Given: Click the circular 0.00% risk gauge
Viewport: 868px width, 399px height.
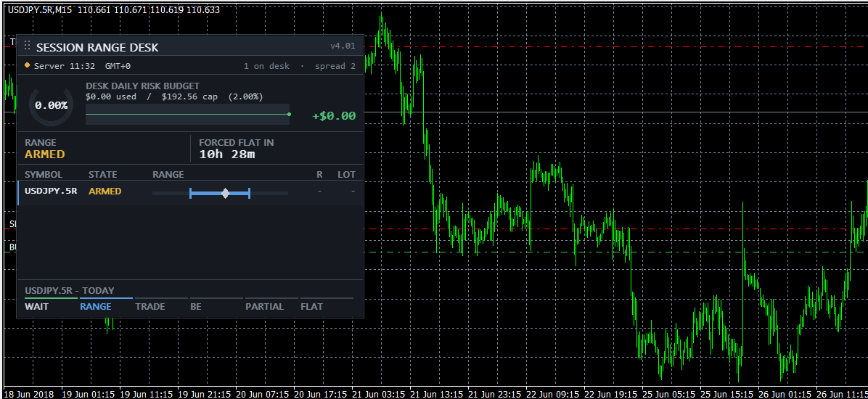Looking at the screenshot, I should 51,106.
